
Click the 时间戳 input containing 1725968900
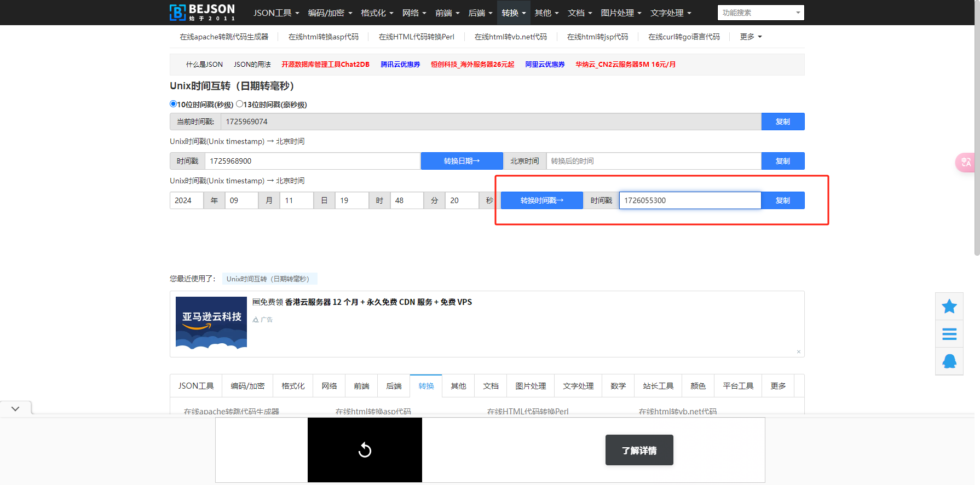[312, 161]
